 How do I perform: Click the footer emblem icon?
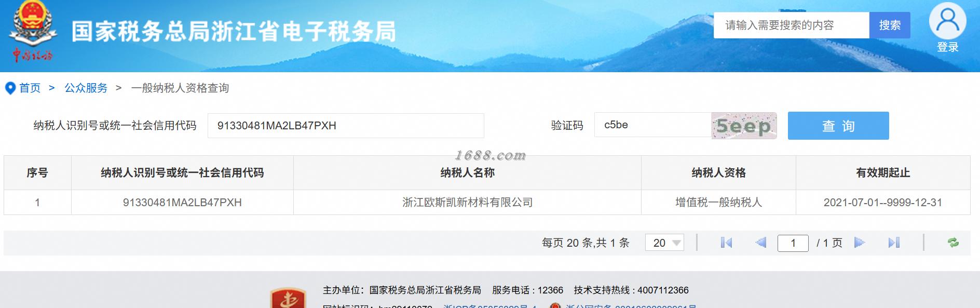click(x=288, y=298)
